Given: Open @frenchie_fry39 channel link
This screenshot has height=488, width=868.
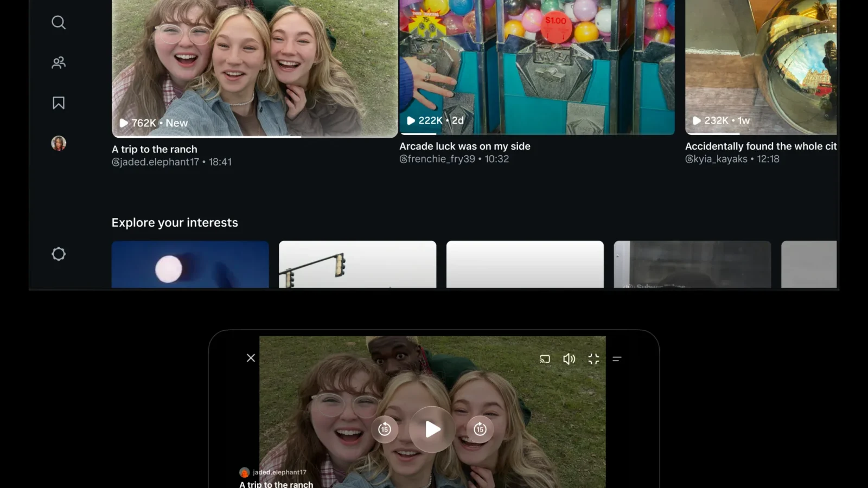Looking at the screenshot, I should point(437,159).
